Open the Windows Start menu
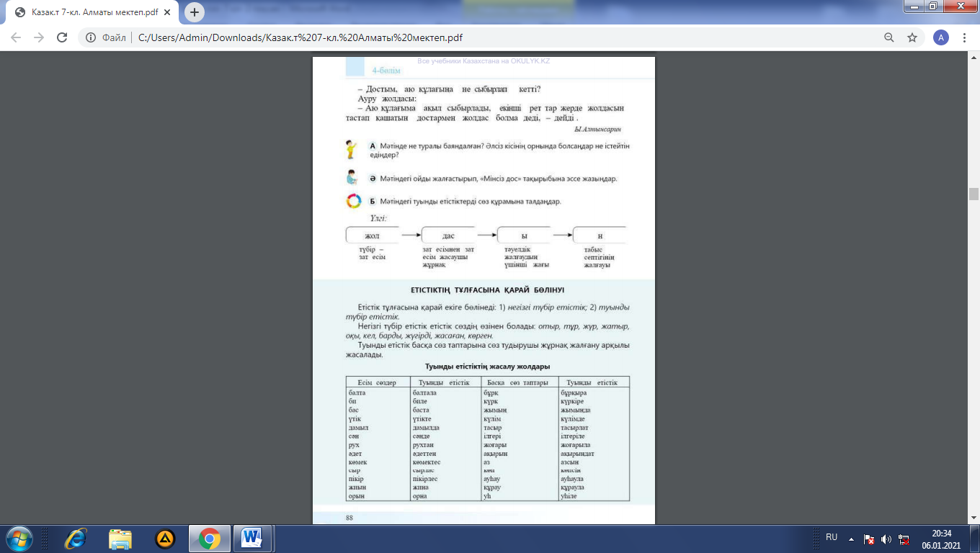980x553 pixels. click(x=18, y=539)
